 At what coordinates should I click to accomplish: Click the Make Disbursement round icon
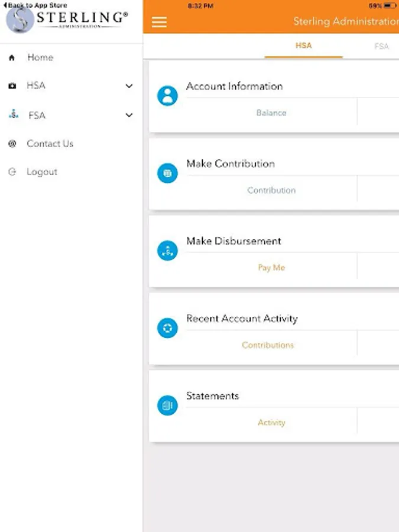(168, 251)
